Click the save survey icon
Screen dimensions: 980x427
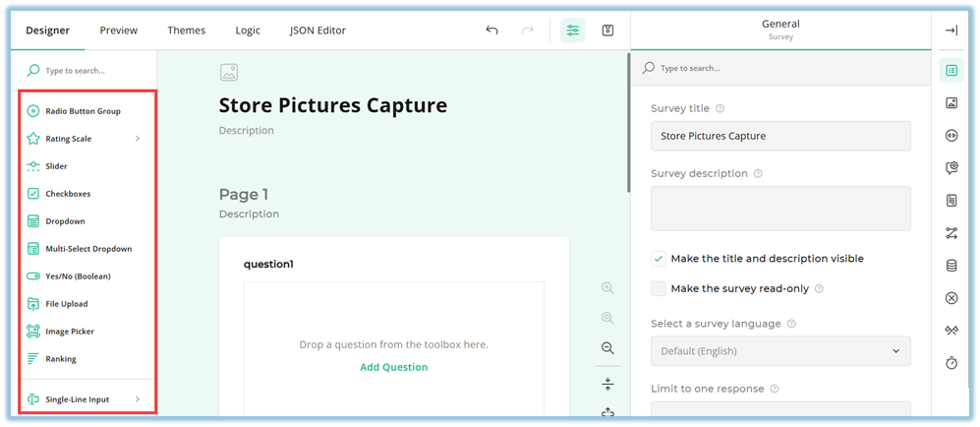pos(608,30)
